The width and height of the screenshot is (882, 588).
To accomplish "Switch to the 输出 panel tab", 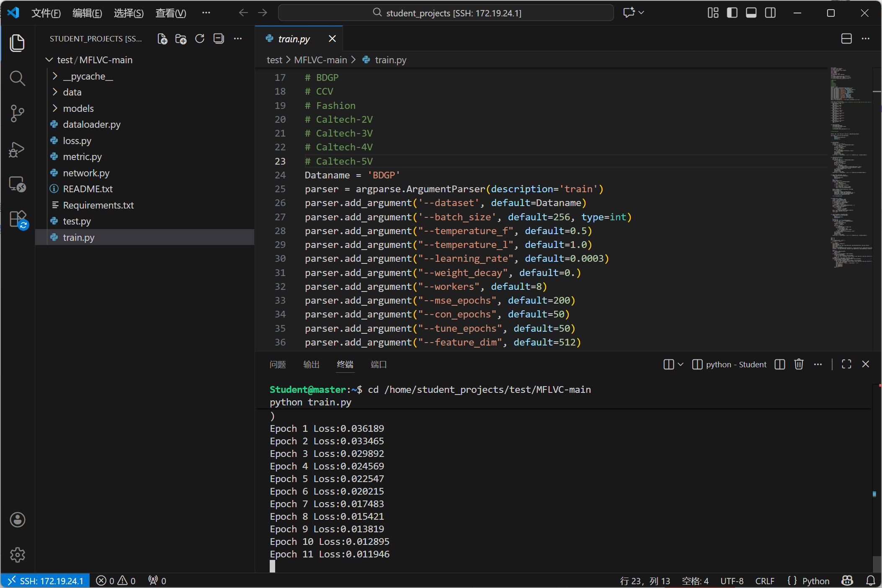I will click(x=311, y=364).
